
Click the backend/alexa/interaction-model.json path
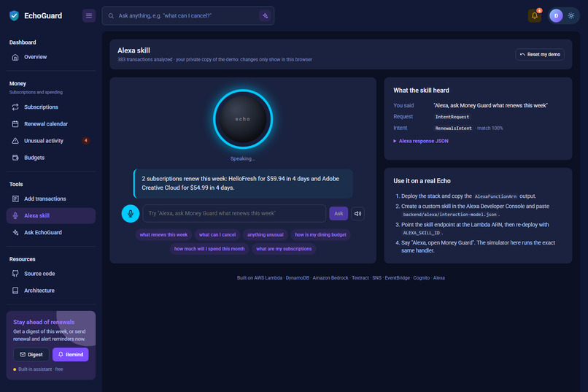tap(449, 215)
